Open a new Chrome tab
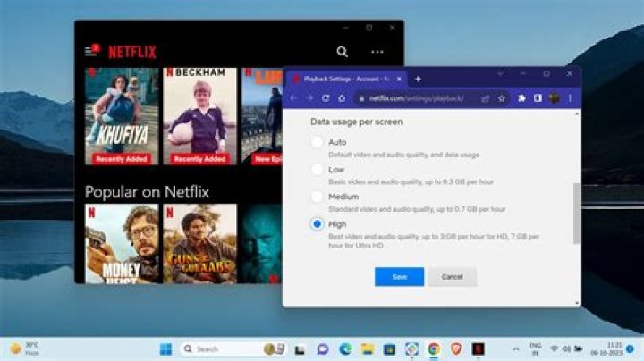644x361 pixels. [x=418, y=79]
